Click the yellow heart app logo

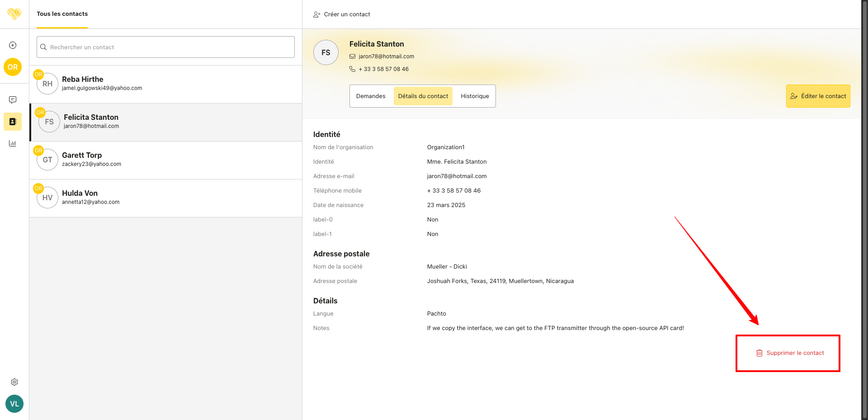pyautogui.click(x=14, y=14)
